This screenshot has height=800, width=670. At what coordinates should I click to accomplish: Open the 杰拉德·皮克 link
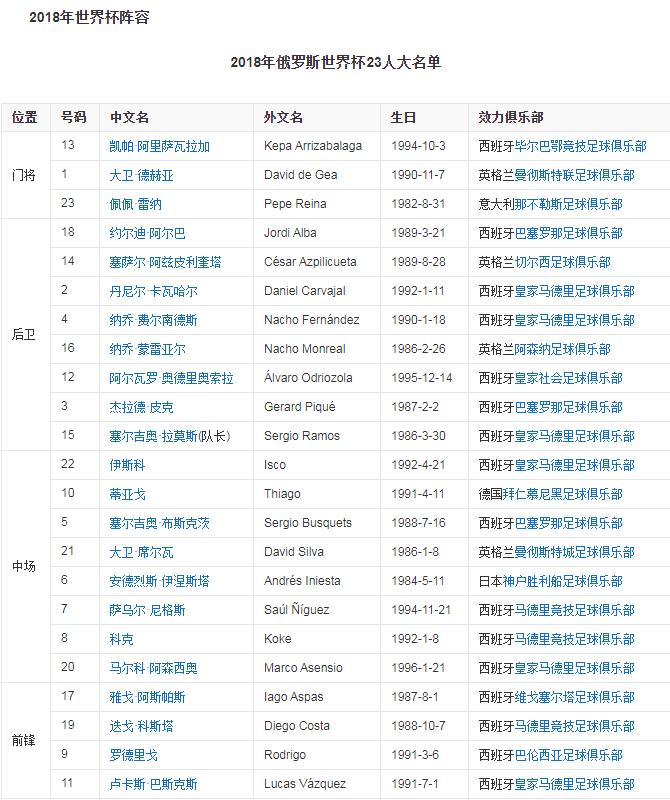[x=141, y=408]
